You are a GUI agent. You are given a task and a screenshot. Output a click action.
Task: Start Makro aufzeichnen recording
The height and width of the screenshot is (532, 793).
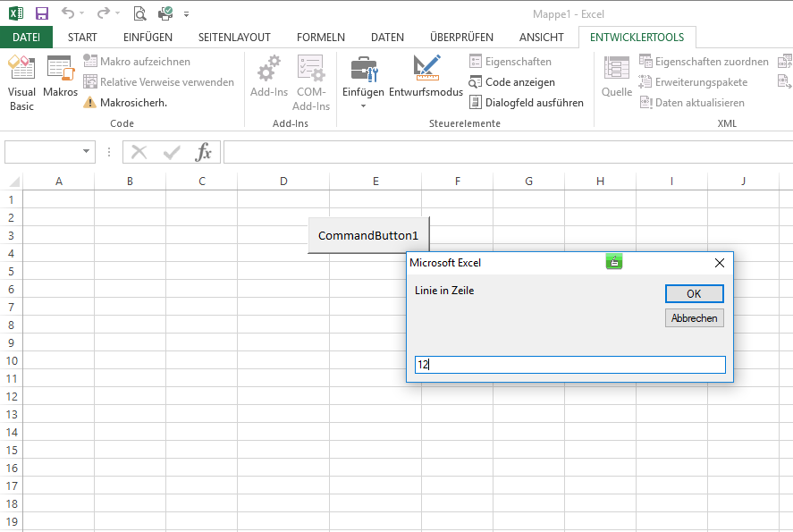(137, 61)
